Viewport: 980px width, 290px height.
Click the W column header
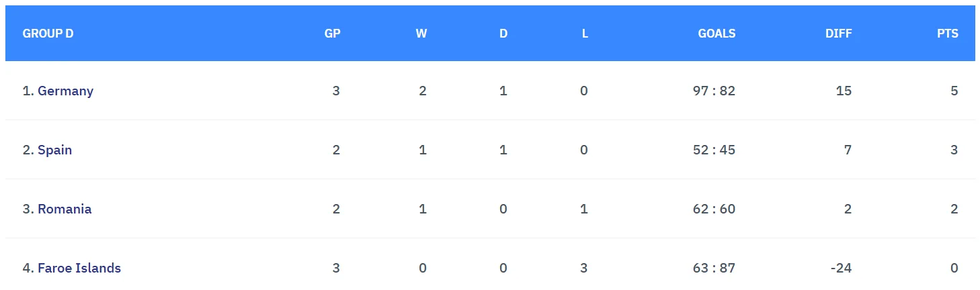point(421,34)
